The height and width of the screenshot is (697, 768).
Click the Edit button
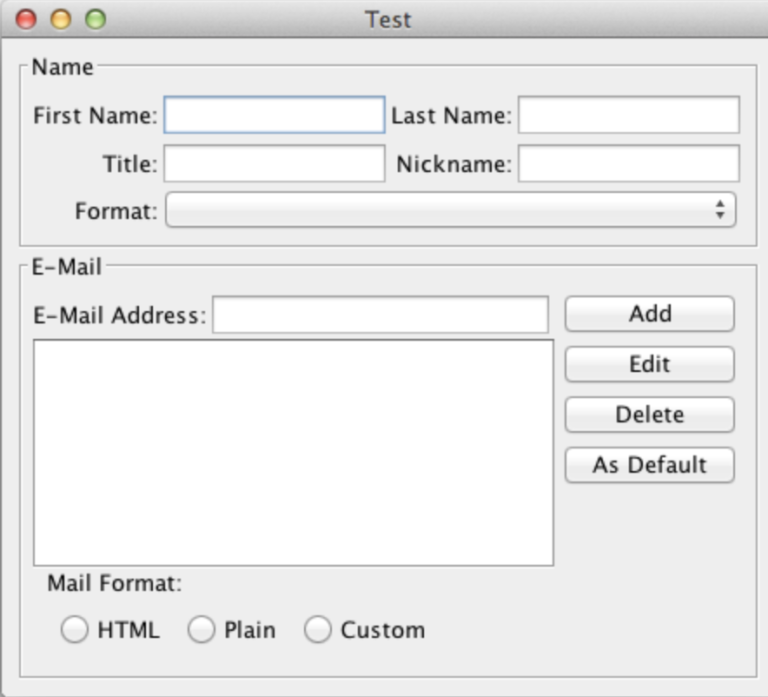tap(649, 364)
